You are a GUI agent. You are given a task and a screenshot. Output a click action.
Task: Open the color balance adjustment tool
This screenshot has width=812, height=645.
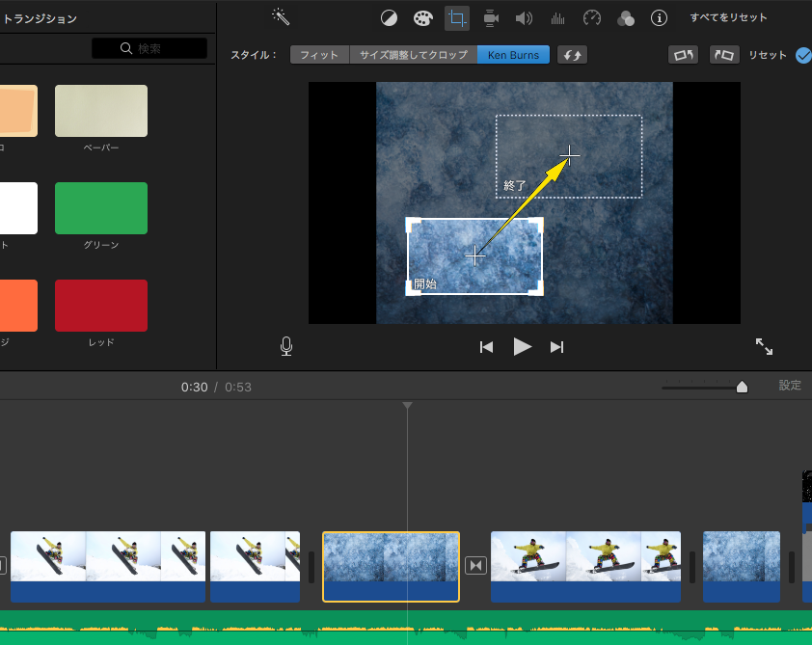pos(389,18)
